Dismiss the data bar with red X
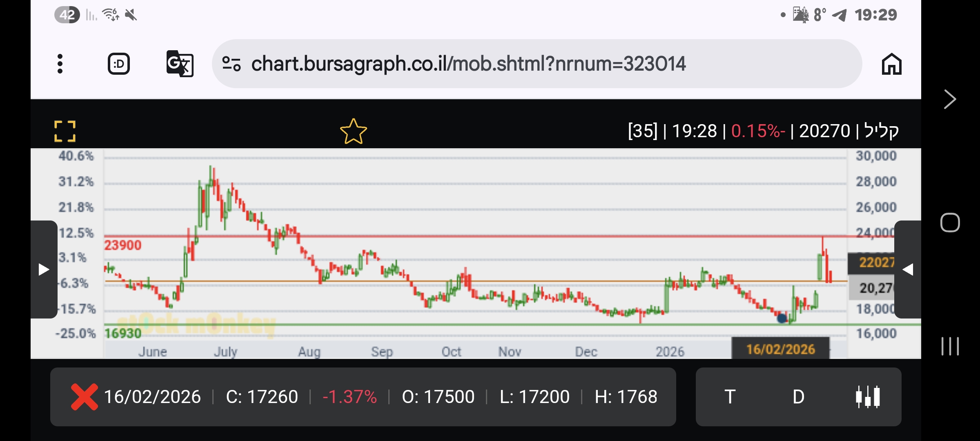Image resolution: width=980 pixels, height=441 pixels. tap(84, 396)
